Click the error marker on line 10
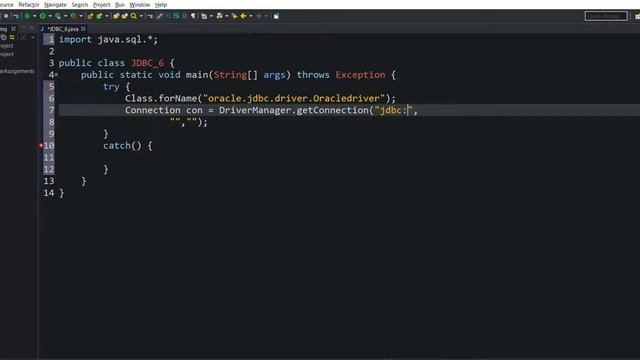 pos(41,146)
